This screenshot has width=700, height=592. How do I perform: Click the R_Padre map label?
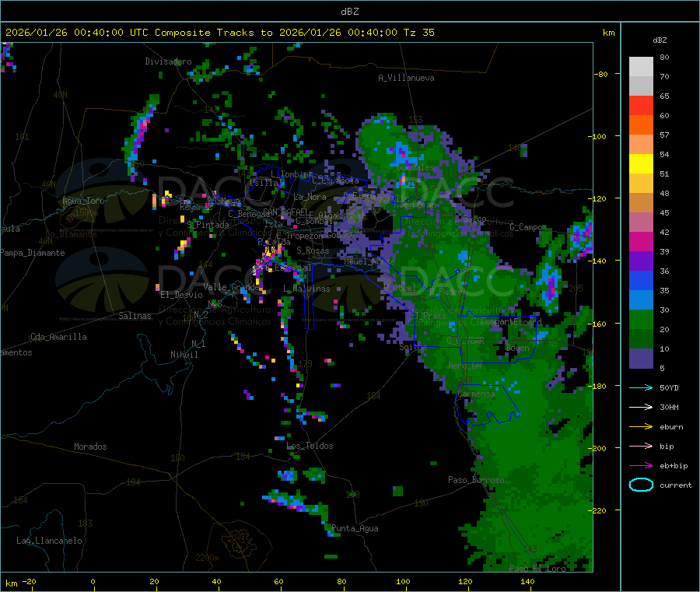pyautogui.click(x=446, y=292)
